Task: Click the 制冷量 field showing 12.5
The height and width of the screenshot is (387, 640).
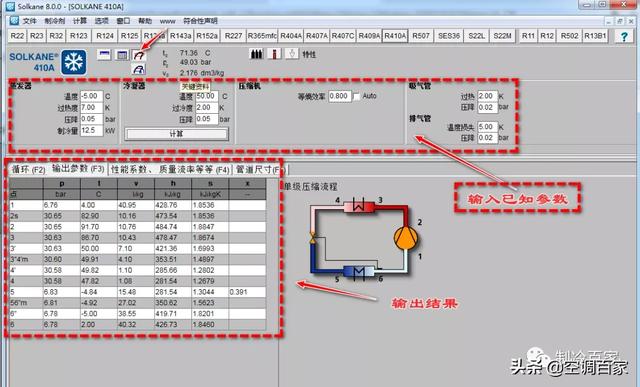Action: [x=92, y=131]
